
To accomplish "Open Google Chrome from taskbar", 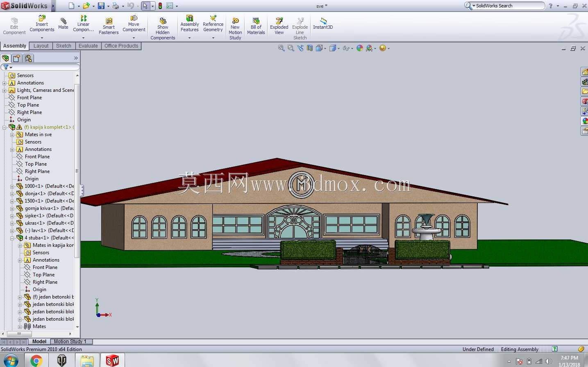I will [36, 360].
